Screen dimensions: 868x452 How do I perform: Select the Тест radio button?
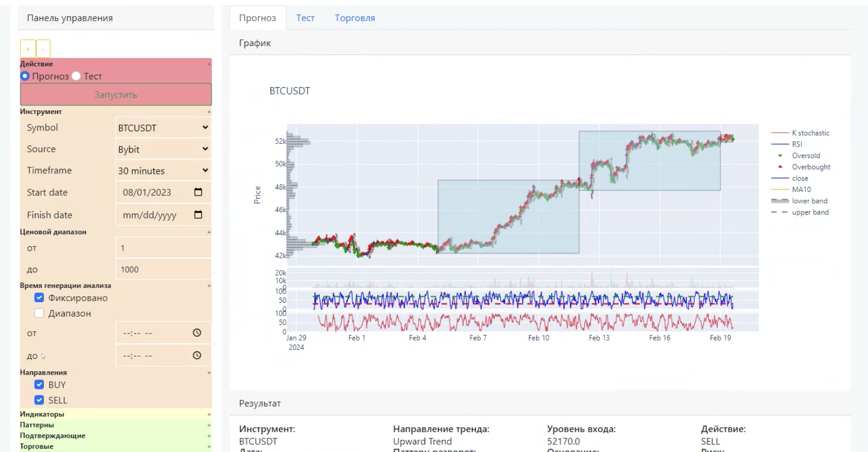77,76
